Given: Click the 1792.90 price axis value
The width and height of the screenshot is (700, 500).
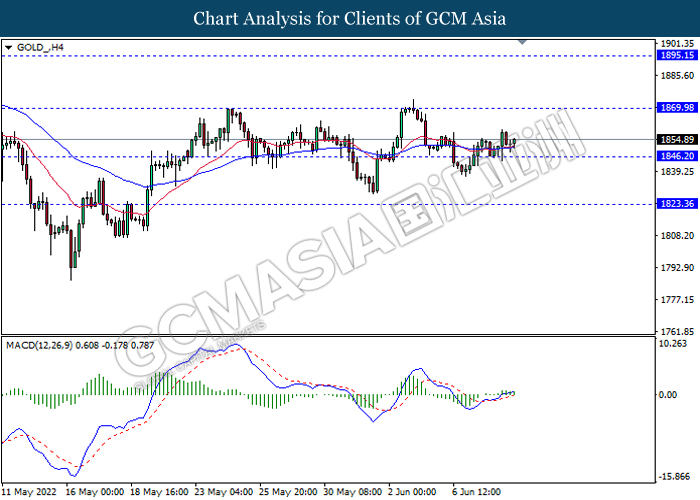Looking at the screenshot, I should click(677, 267).
